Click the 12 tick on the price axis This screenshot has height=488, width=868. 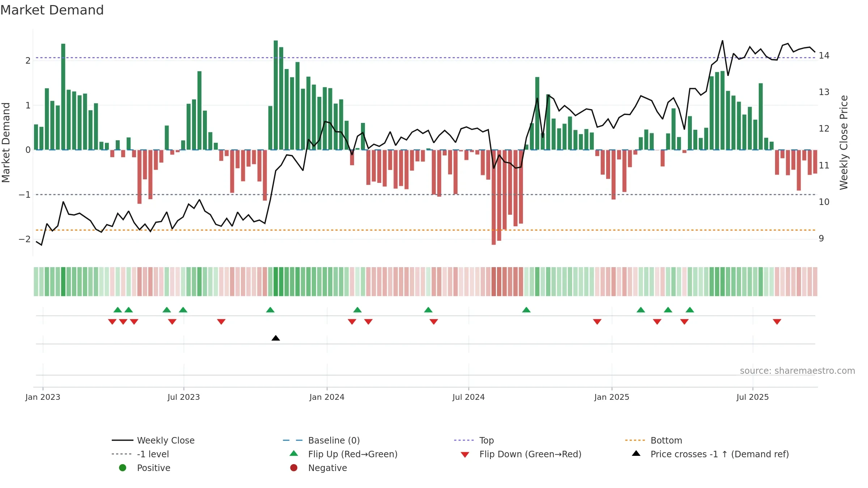[x=824, y=129]
